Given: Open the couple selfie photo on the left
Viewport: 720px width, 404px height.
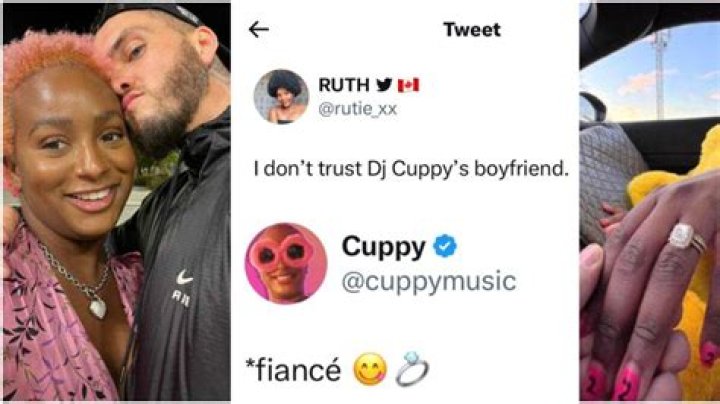Looking at the screenshot, I should point(117,202).
